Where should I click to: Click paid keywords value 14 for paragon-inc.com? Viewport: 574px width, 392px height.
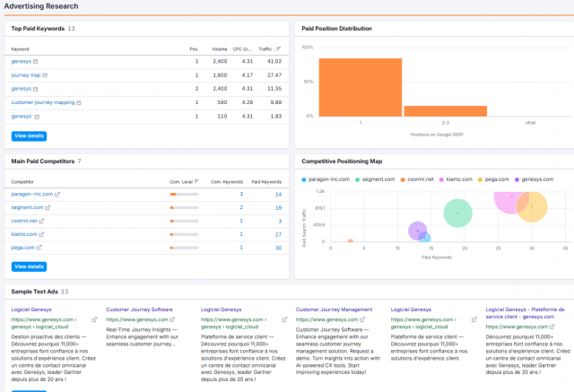pyautogui.click(x=278, y=195)
